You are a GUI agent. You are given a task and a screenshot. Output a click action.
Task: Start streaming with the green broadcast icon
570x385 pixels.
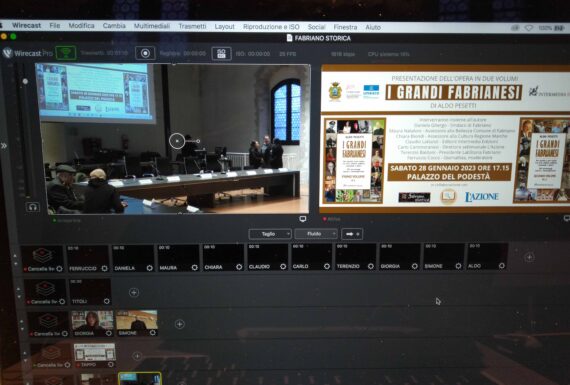pos(66,53)
